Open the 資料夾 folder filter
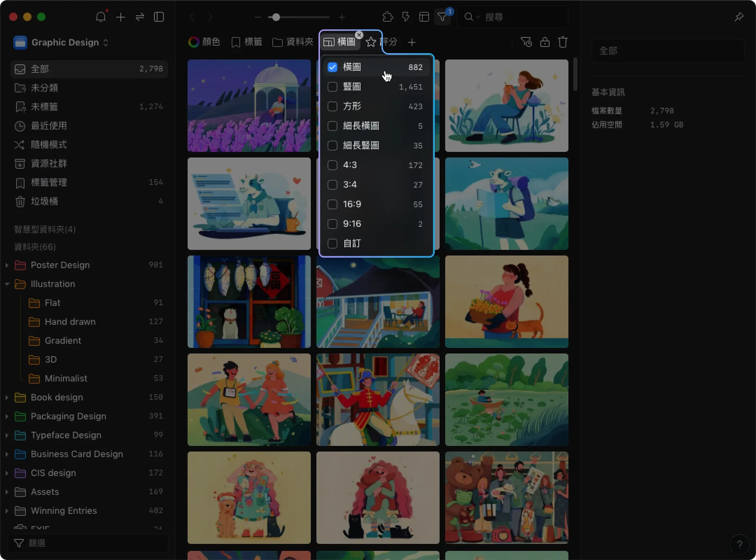This screenshot has height=560, width=756. tap(293, 42)
